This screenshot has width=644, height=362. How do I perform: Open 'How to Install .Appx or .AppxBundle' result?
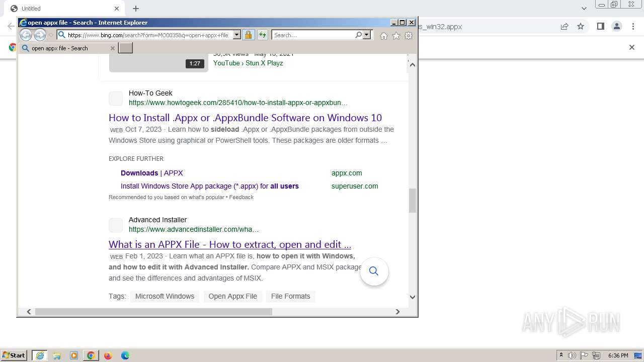pyautogui.click(x=245, y=118)
